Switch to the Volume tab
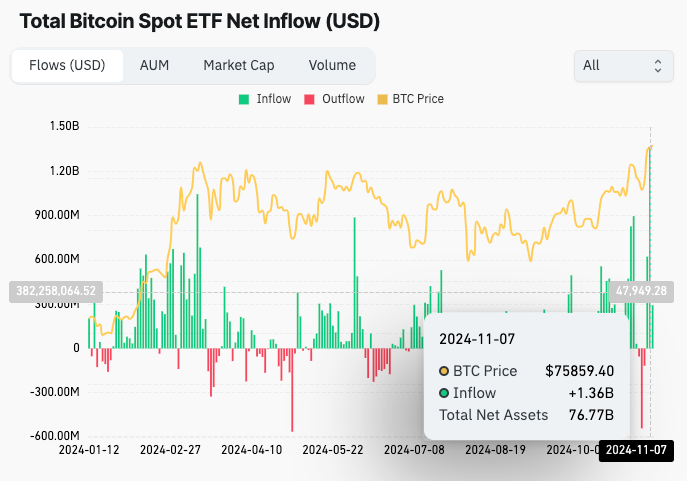687x481 pixels. pos(332,65)
